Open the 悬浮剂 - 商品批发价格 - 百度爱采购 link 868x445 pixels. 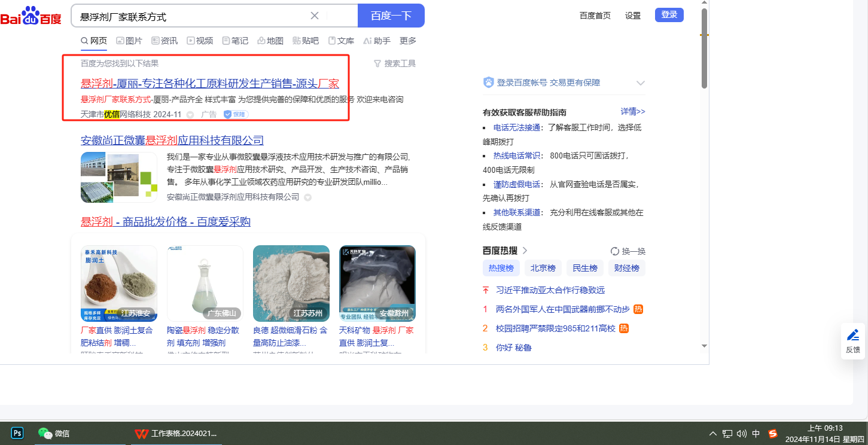(166, 222)
